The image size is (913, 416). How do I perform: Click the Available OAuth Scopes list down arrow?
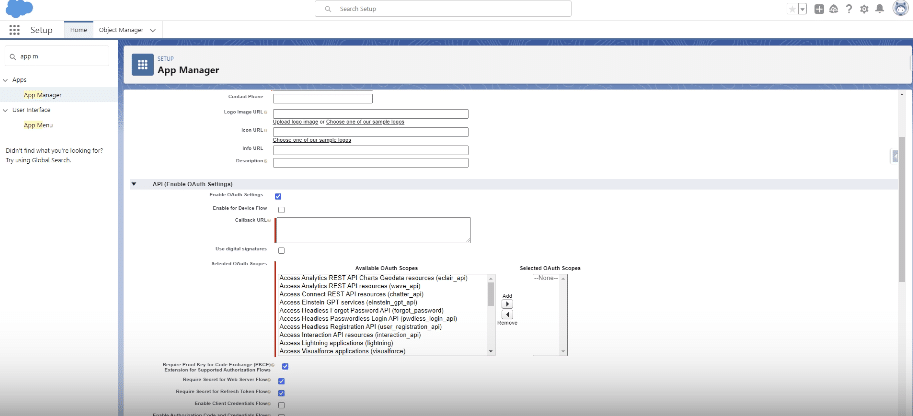pos(491,351)
